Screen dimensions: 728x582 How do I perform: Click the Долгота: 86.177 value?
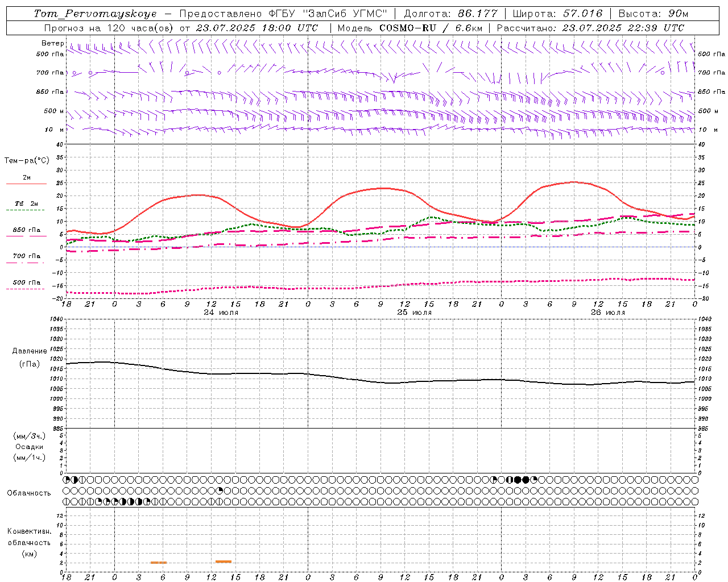pyautogui.click(x=450, y=14)
